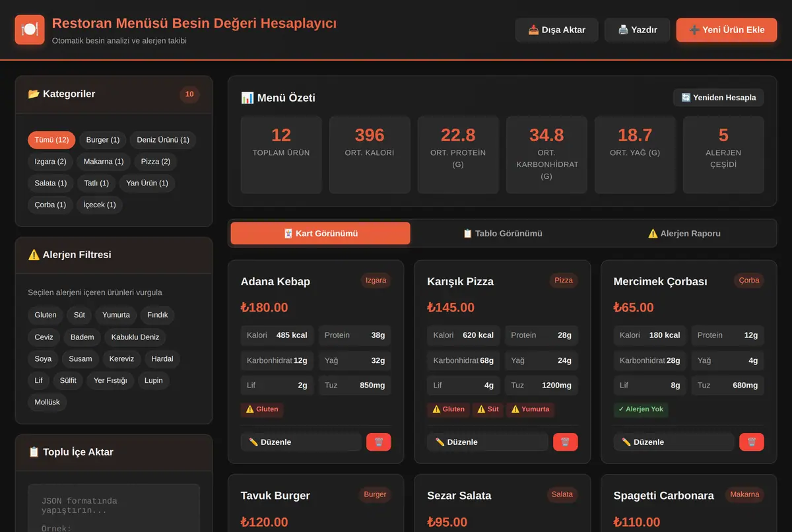Viewport: 792px width, 532px height.
Task: Toggle the Süt allergen filter
Action: tap(79, 315)
